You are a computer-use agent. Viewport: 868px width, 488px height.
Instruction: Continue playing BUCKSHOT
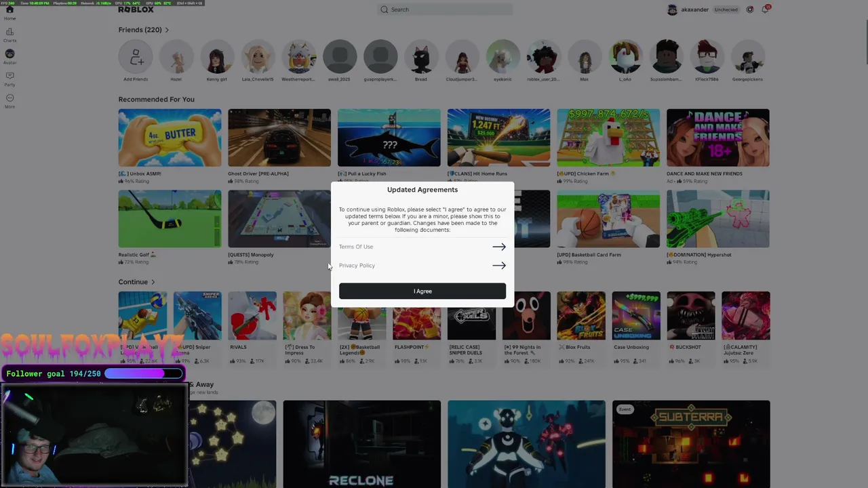[x=691, y=316]
